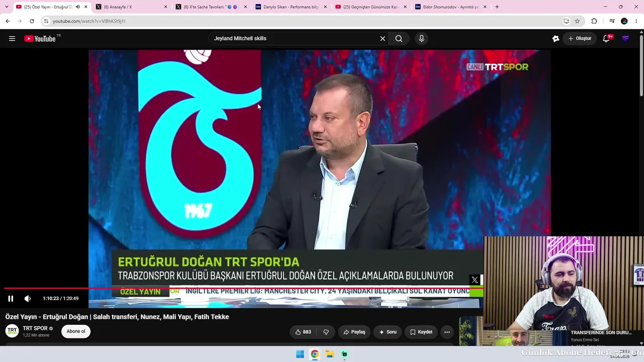Go back in browser history
Screen dimensions: 644x362
pos(8,21)
